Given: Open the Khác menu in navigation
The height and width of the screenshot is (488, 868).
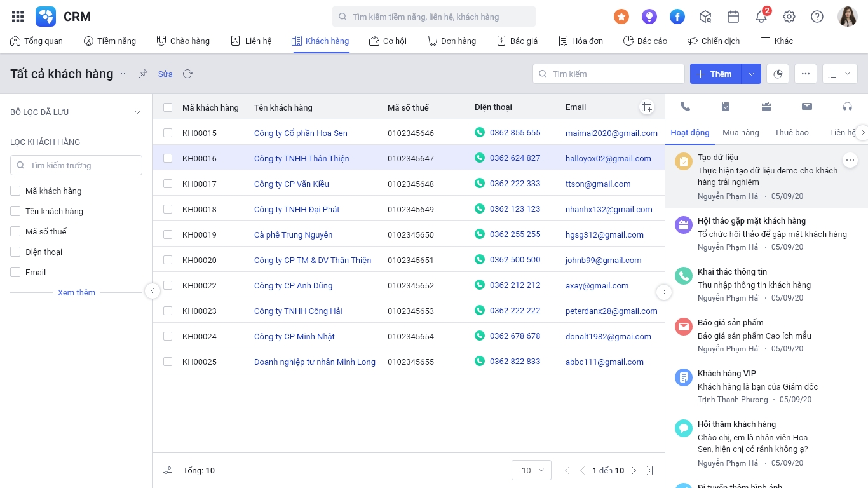Looking at the screenshot, I should point(777,41).
